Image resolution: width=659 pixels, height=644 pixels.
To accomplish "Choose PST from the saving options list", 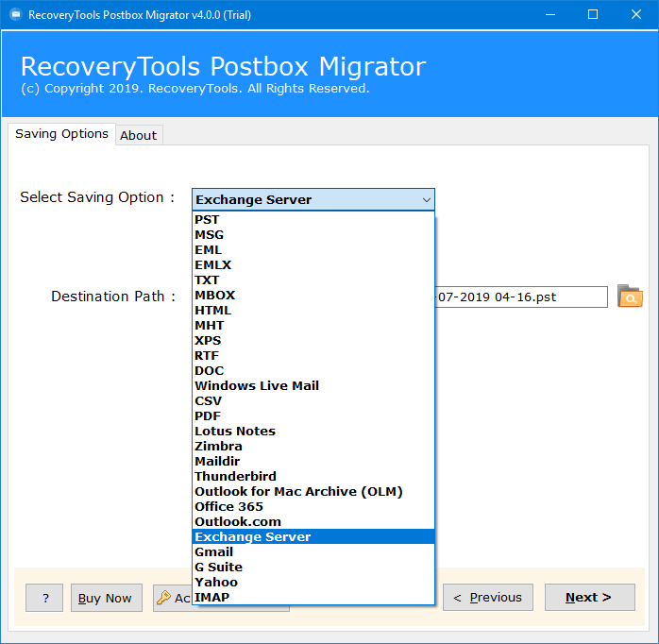I will tap(313, 219).
